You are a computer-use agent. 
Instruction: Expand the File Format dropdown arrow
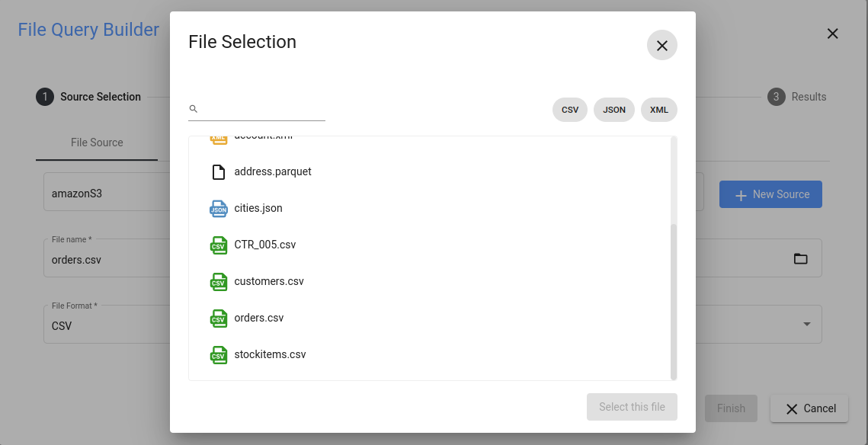pos(806,325)
